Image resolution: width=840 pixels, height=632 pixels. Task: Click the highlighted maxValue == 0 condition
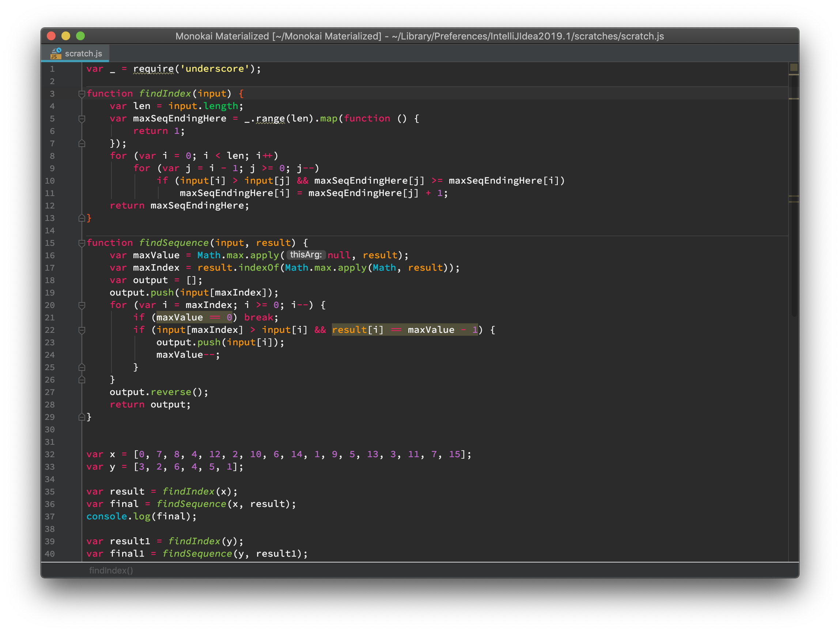point(194,317)
